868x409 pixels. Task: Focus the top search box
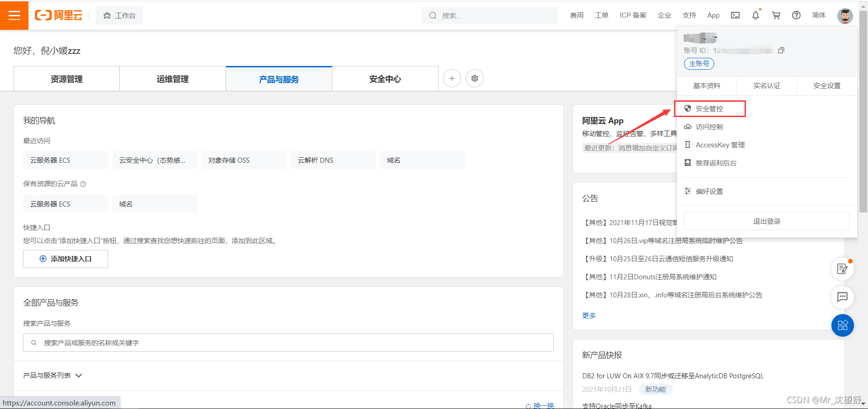coord(489,15)
